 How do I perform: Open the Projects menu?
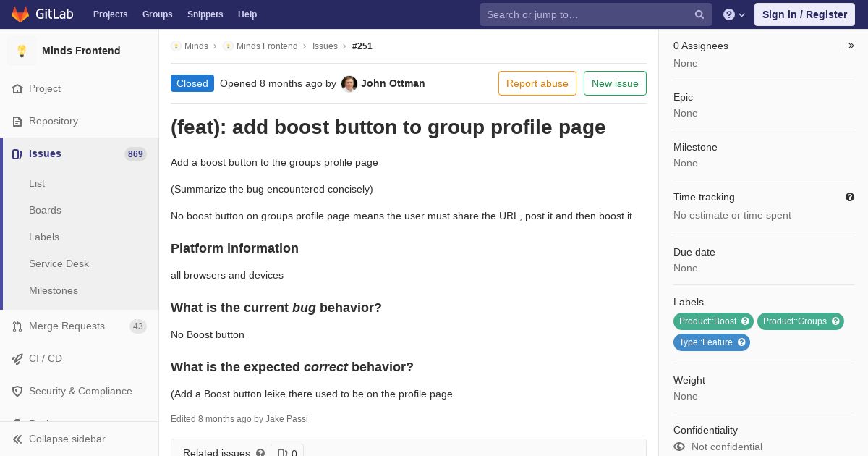110,14
